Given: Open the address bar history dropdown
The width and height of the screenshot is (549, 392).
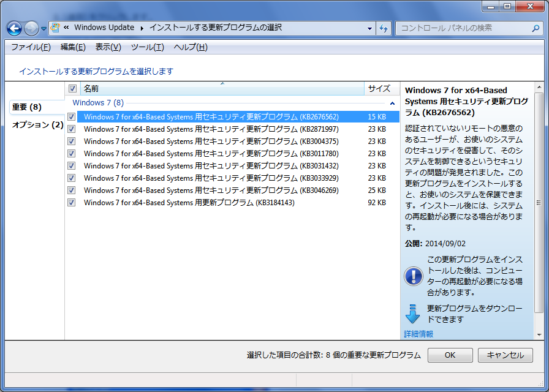Looking at the screenshot, I should tap(369, 28).
